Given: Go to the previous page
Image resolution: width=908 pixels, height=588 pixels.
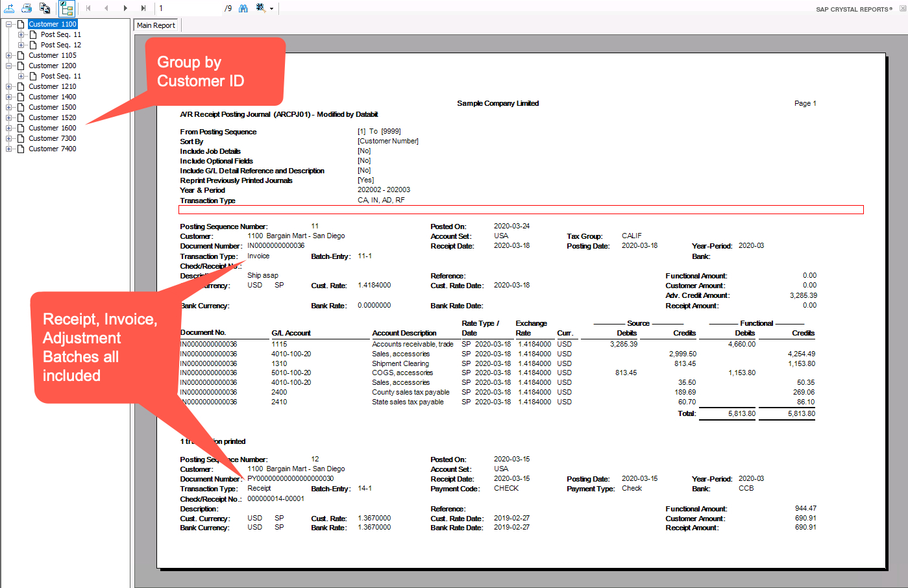Looking at the screenshot, I should tap(106, 8).
